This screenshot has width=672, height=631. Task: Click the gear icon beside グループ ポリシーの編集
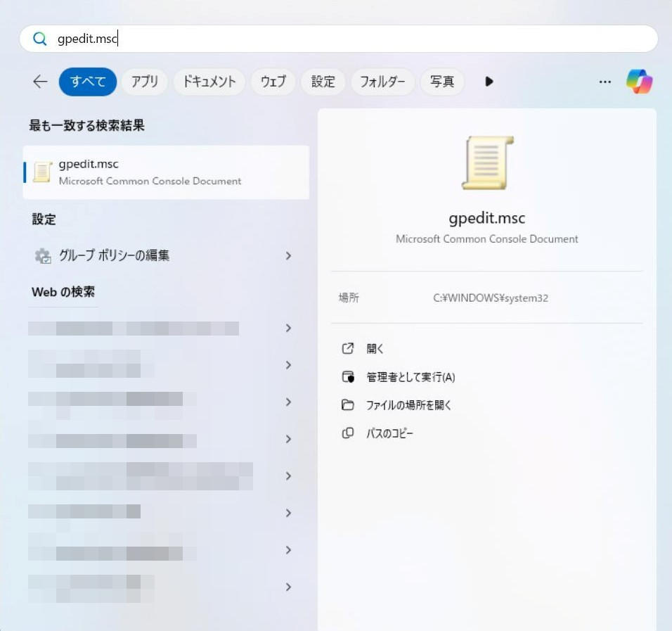(x=43, y=256)
